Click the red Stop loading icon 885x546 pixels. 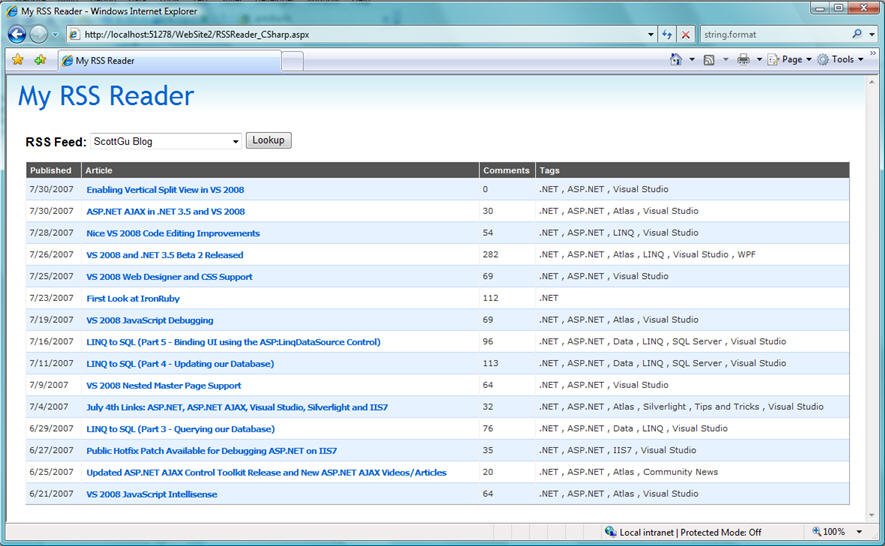(x=685, y=34)
